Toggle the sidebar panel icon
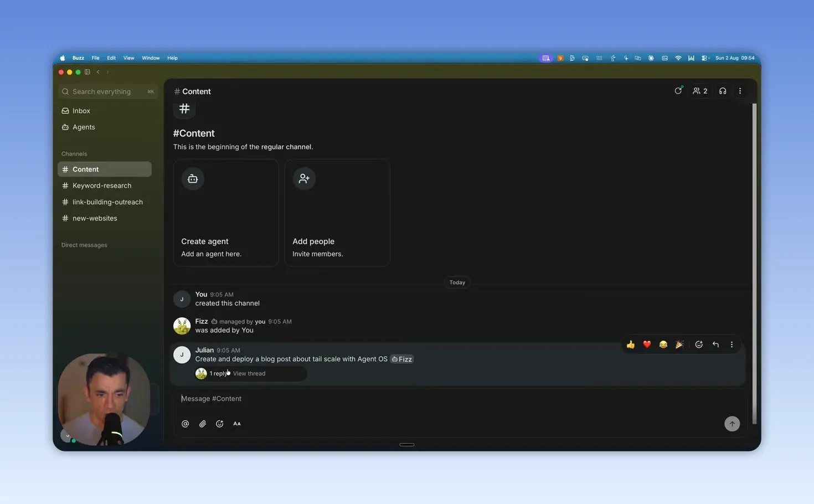 [87, 72]
